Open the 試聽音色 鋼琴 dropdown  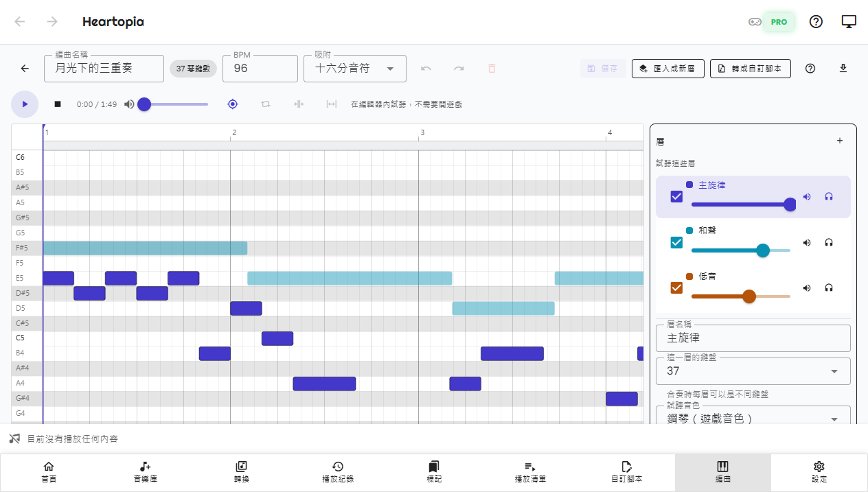[x=753, y=416]
